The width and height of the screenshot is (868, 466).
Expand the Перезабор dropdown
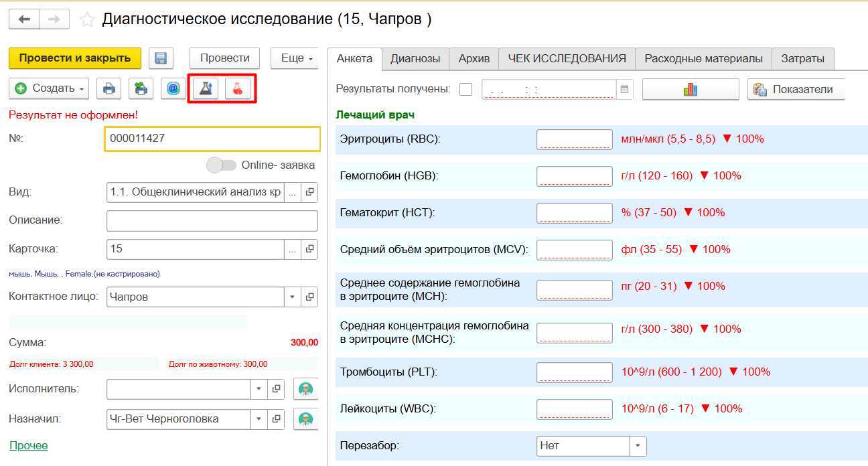[x=638, y=445]
